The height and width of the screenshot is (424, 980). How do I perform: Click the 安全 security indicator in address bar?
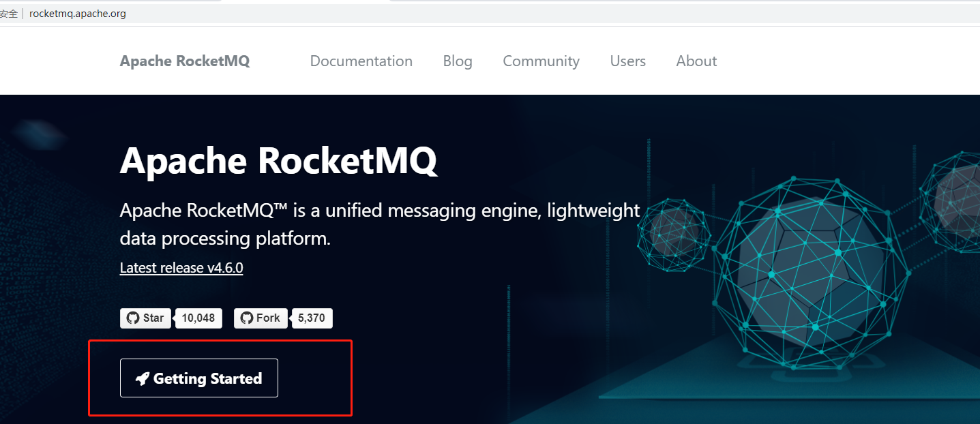pyautogui.click(x=9, y=14)
